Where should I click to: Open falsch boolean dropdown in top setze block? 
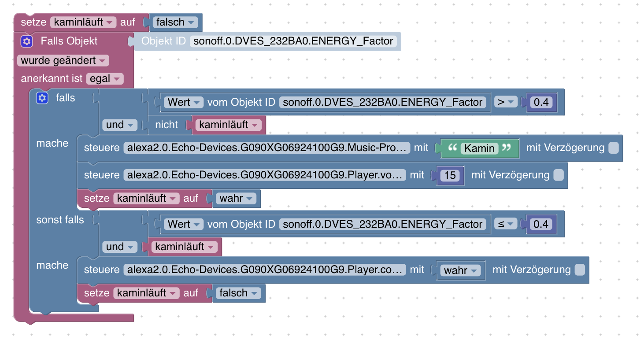[x=175, y=22]
